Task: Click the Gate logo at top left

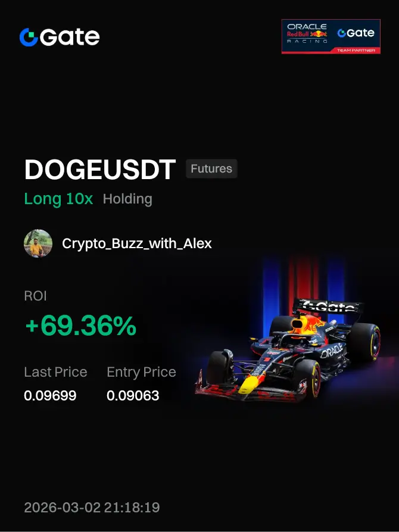Action: click(60, 37)
